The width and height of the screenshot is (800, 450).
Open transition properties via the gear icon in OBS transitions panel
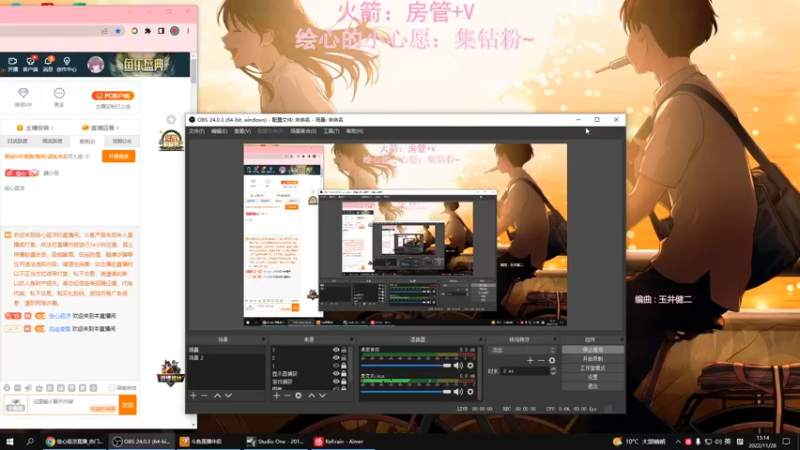(552, 361)
